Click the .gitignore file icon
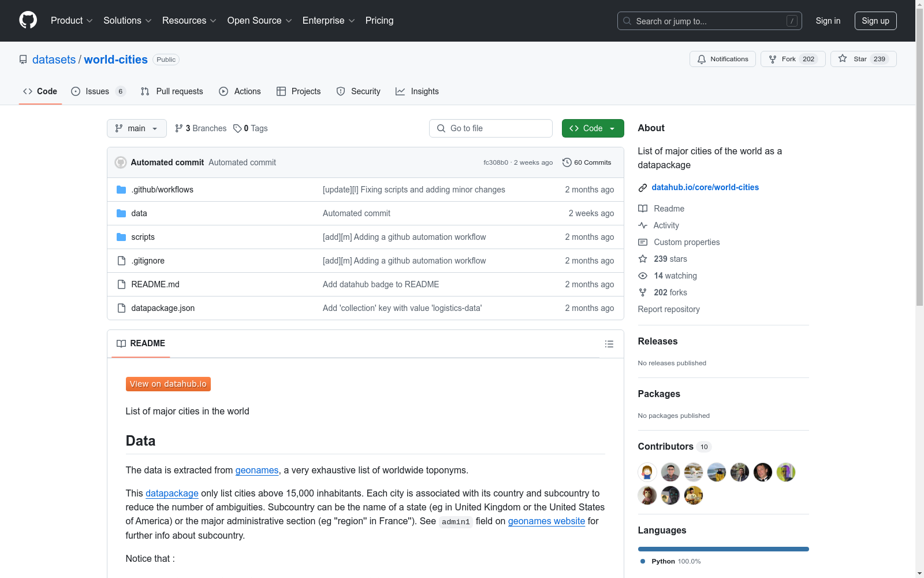Screen dimensions: 924x578 (121, 261)
